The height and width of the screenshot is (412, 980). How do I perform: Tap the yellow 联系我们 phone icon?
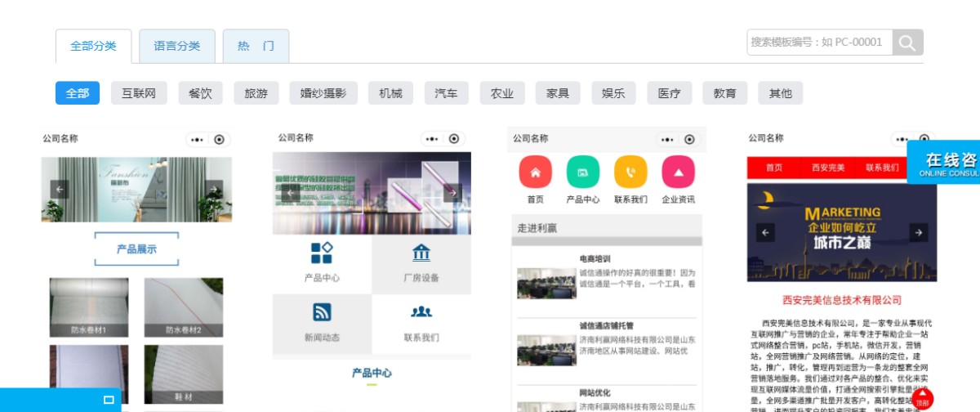point(630,172)
